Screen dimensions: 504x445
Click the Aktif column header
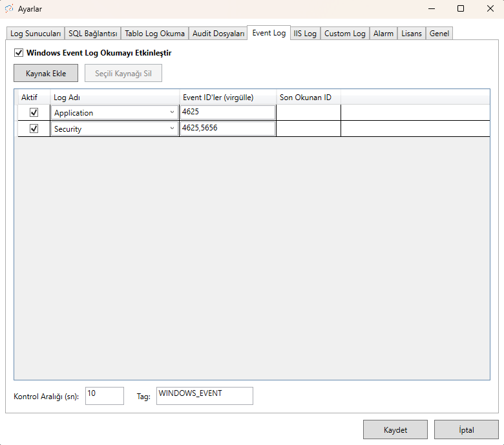point(34,98)
